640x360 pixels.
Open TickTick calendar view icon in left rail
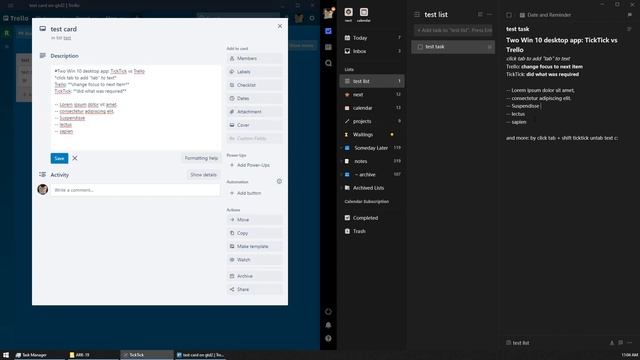coord(329,47)
